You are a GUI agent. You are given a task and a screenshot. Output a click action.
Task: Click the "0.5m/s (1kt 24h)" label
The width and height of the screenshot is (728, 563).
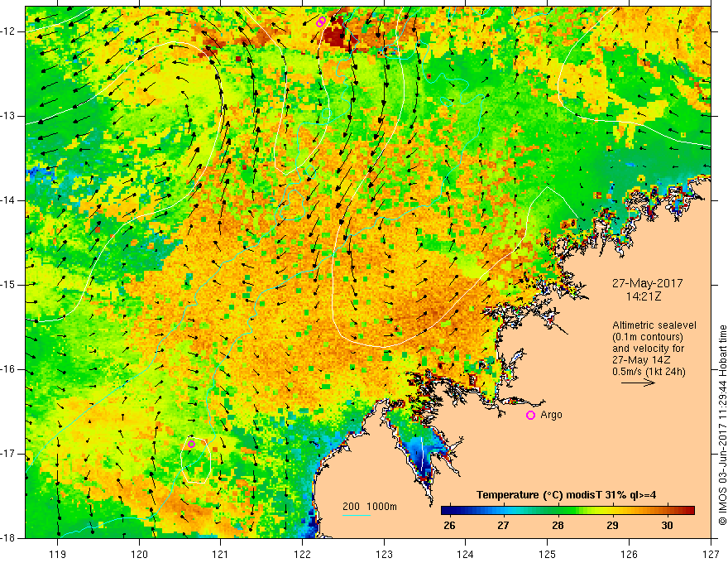pyautogui.click(x=649, y=372)
